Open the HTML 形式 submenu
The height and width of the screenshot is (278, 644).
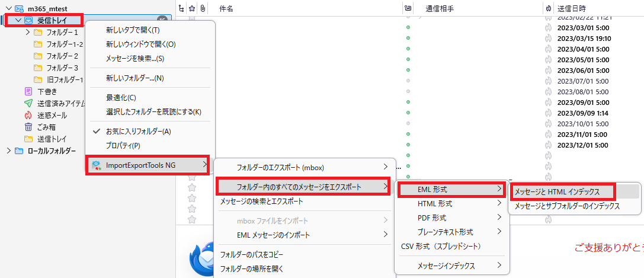click(x=452, y=203)
